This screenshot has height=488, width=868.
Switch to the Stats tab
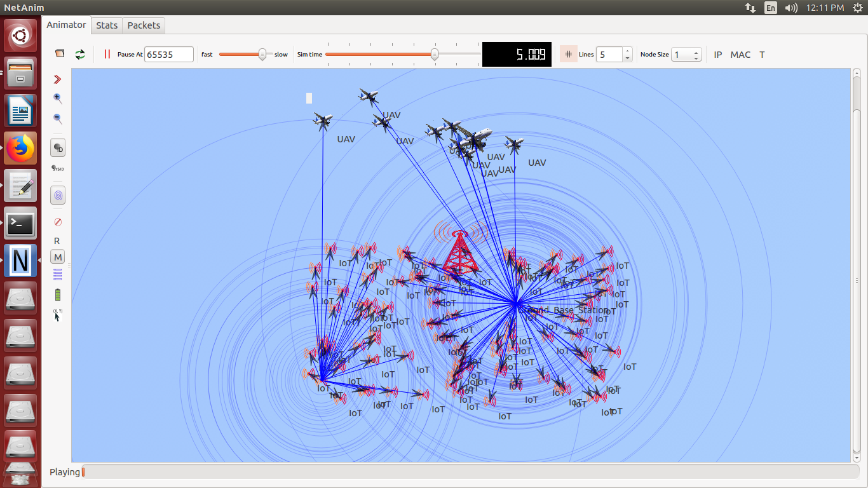coord(107,25)
